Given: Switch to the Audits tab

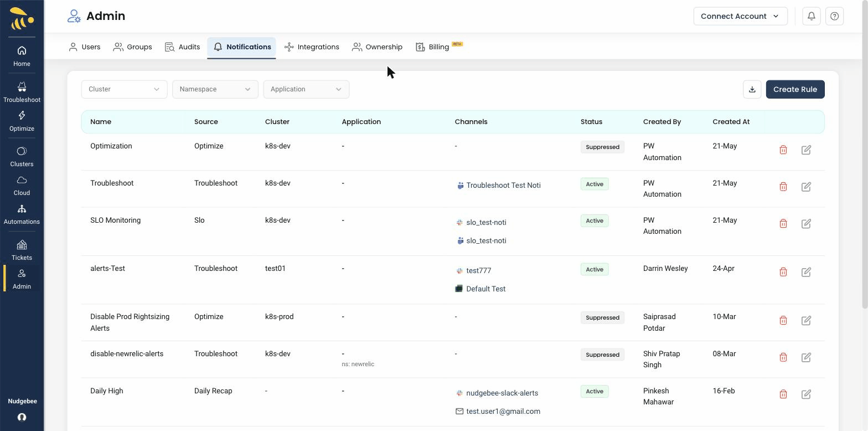Looking at the screenshot, I should (x=183, y=47).
